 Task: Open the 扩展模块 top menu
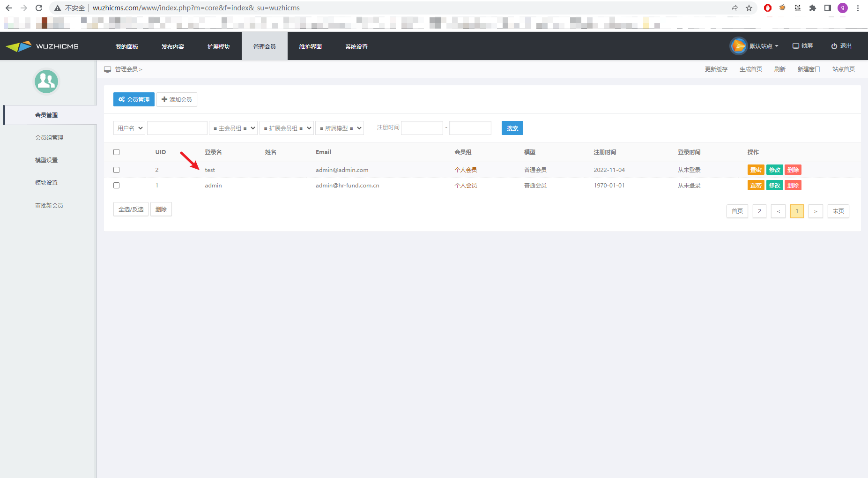(x=219, y=46)
